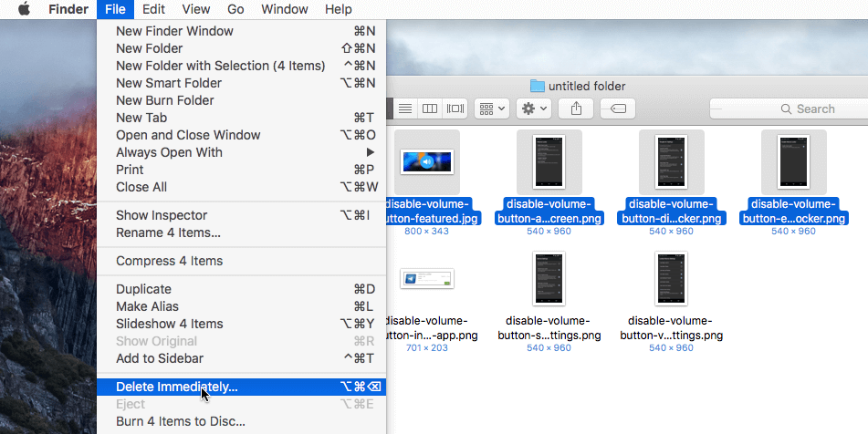
Task: Choose Rename 4 Items...
Action: (x=241, y=232)
